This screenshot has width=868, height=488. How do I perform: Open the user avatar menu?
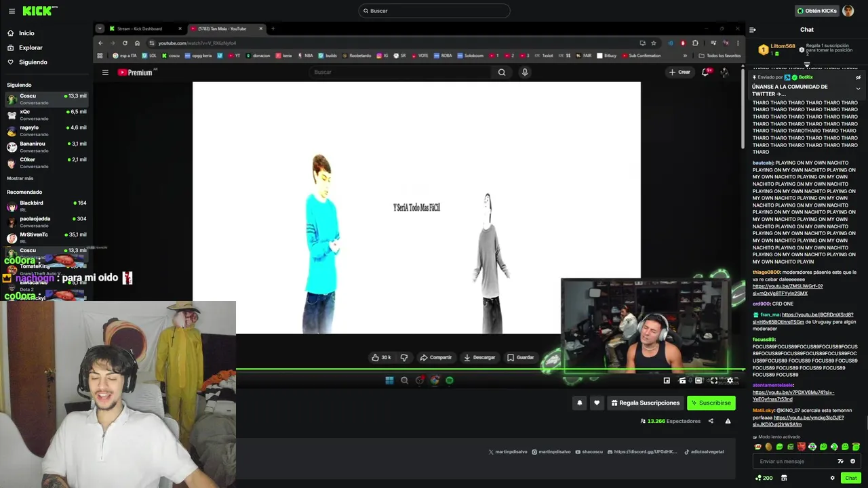[x=848, y=11]
